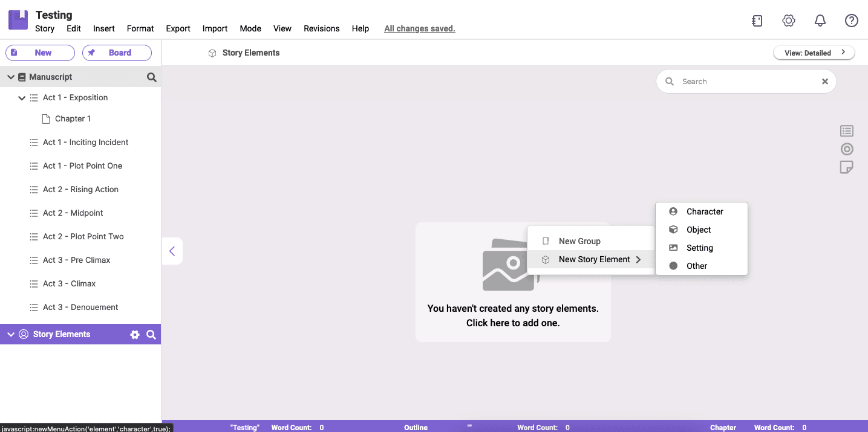Select Chapter 1 in the tree

pyautogui.click(x=73, y=119)
